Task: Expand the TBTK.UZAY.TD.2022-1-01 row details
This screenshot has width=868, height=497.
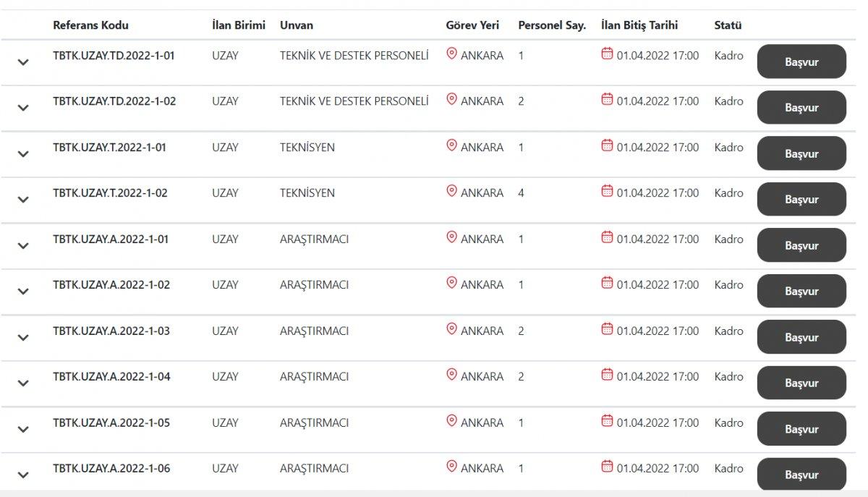Action: [x=23, y=62]
